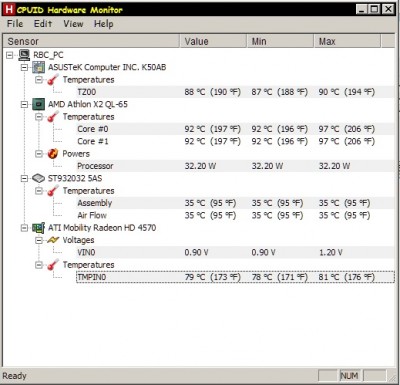Image resolution: width=400 pixels, height=385 pixels.
Task: Collapse Temperatures under ATI Radeon
Action: pos(39,265)
